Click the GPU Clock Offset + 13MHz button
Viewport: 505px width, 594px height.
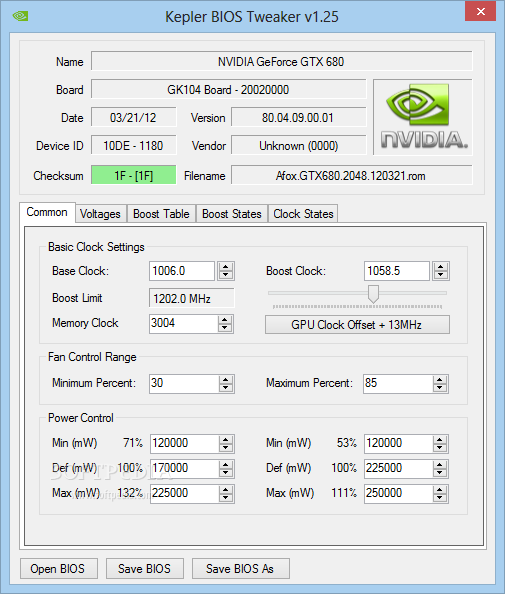pos(357,325)
